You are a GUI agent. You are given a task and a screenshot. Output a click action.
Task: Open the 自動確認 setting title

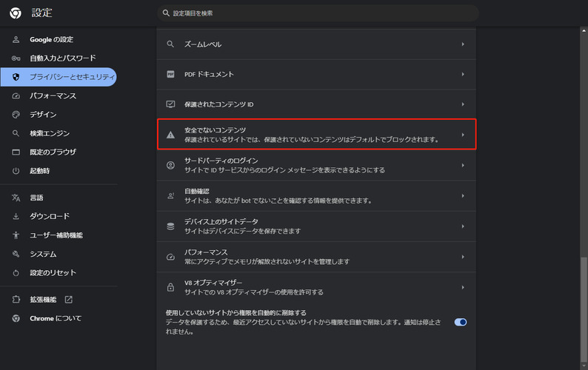coord(196,191)
